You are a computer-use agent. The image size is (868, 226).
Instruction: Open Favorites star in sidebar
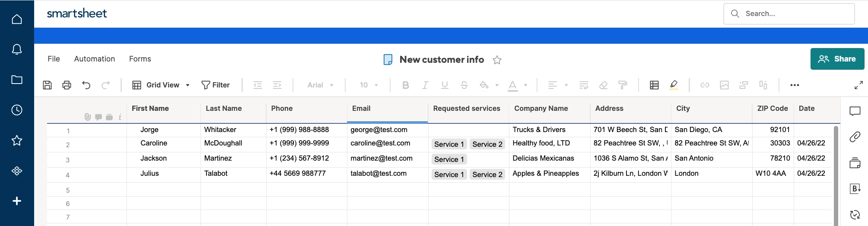(17, 140)
